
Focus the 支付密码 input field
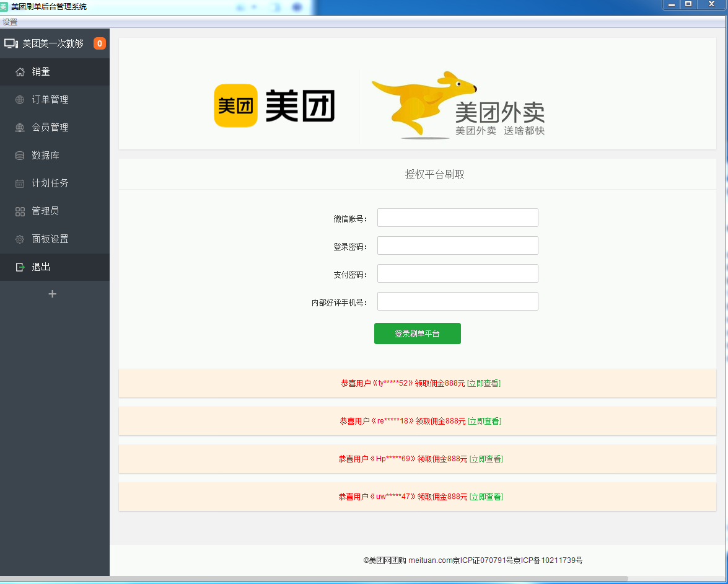coord(458,273)
